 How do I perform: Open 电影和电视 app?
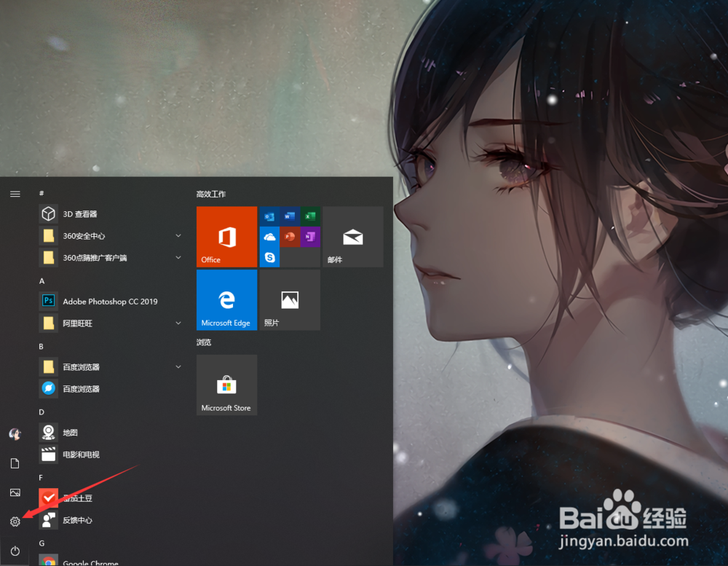(111, 454)
